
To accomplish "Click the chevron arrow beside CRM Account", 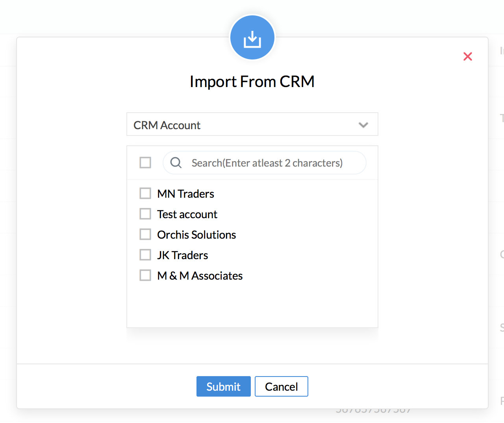I will point(363,125).
